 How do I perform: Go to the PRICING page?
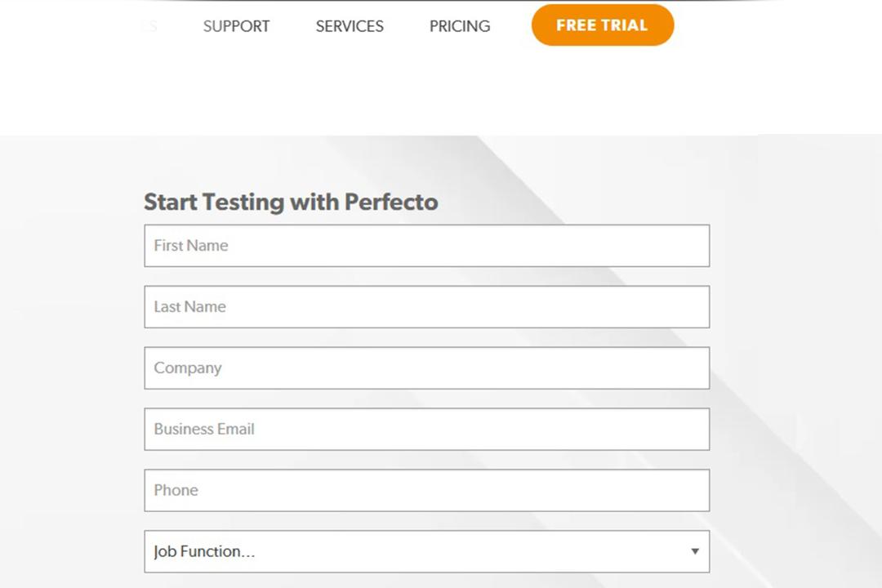click(460, 26)
